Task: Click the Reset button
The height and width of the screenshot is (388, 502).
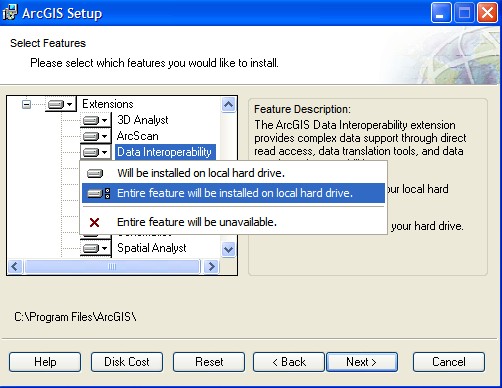Action: [209, 362]
